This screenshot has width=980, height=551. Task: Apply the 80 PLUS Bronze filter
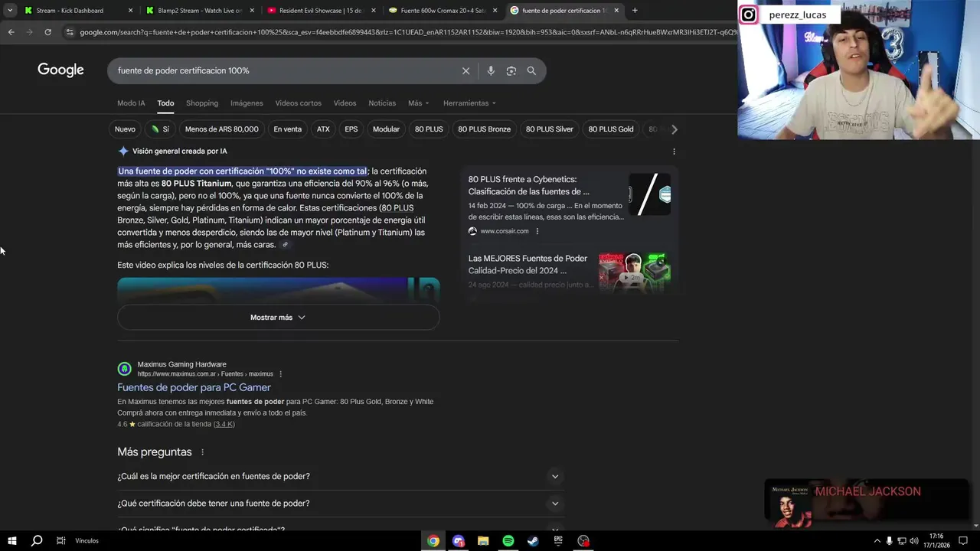(x=484, y=129)
